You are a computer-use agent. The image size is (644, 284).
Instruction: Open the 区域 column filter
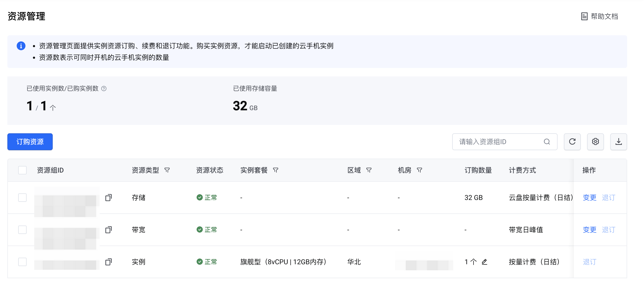(369, 170)
